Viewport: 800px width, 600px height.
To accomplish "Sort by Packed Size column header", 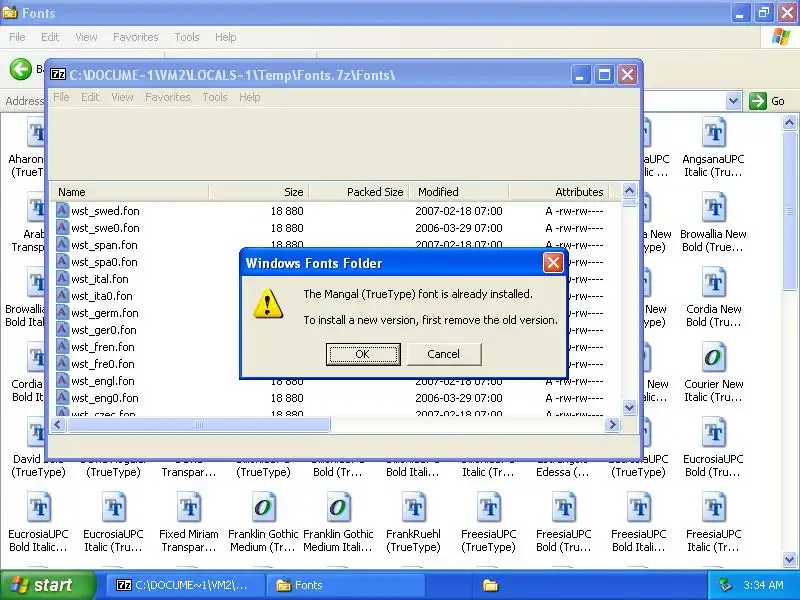I will click(359, 192).
